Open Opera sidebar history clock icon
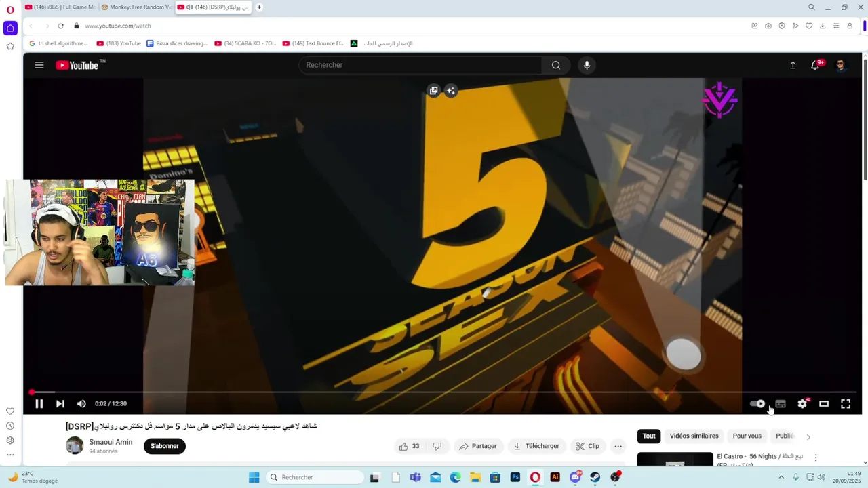This screenshot has height=488, width=868. tap(10, 426)
